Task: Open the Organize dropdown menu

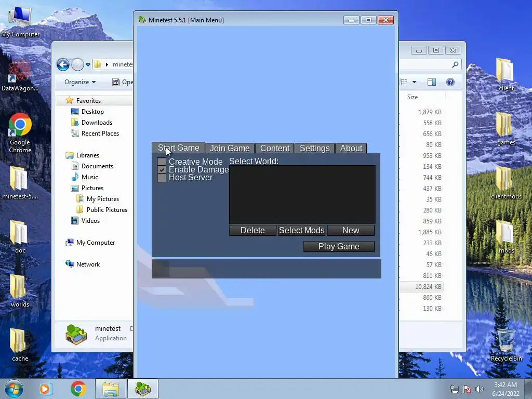Action: tap(80, 82)
